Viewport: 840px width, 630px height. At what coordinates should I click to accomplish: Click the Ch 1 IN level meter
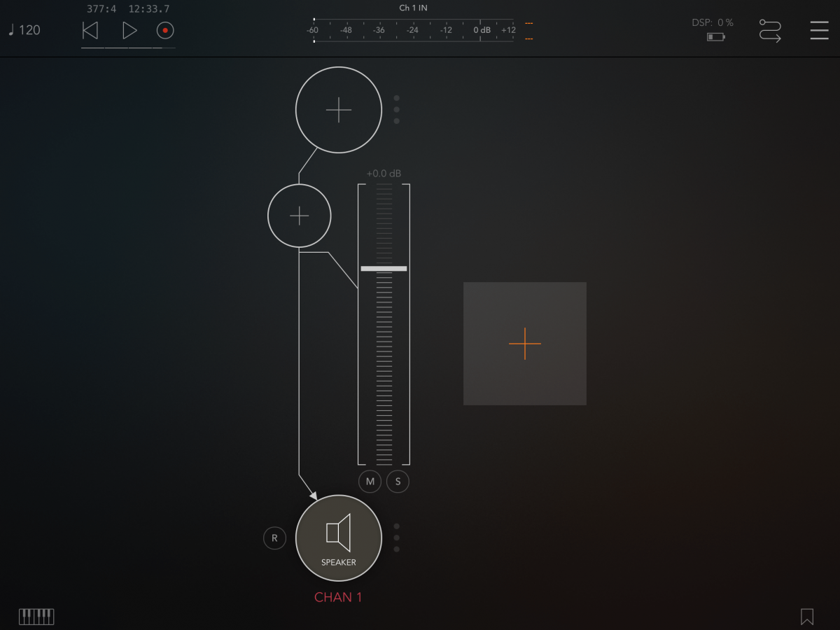[413, 30]
